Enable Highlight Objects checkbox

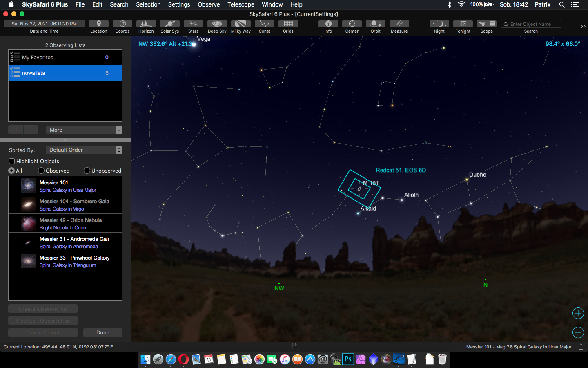12,161
